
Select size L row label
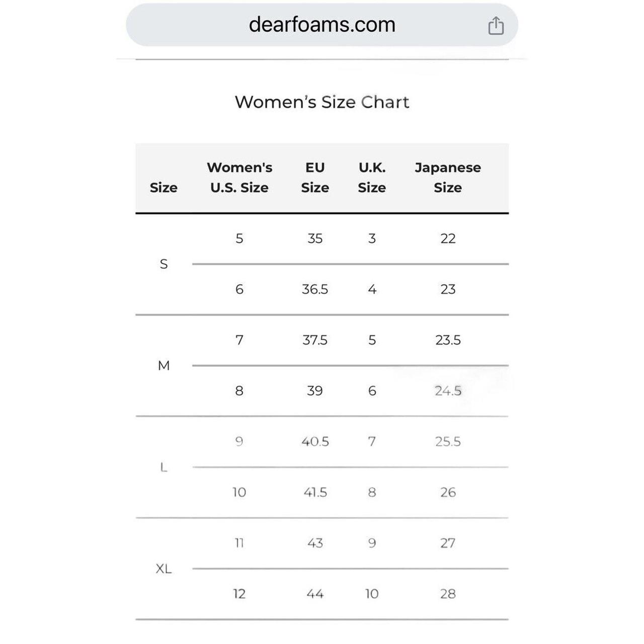164,467
